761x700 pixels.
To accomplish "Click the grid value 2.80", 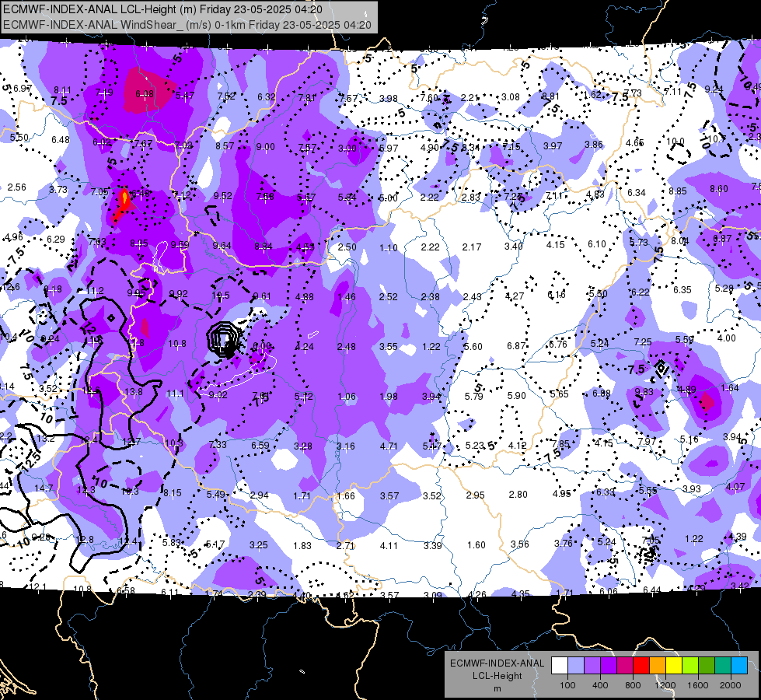I will (518, 495).
